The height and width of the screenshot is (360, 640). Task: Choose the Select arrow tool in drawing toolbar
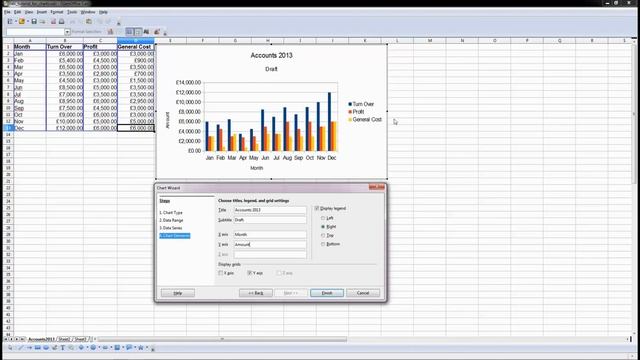coord(10,348)
